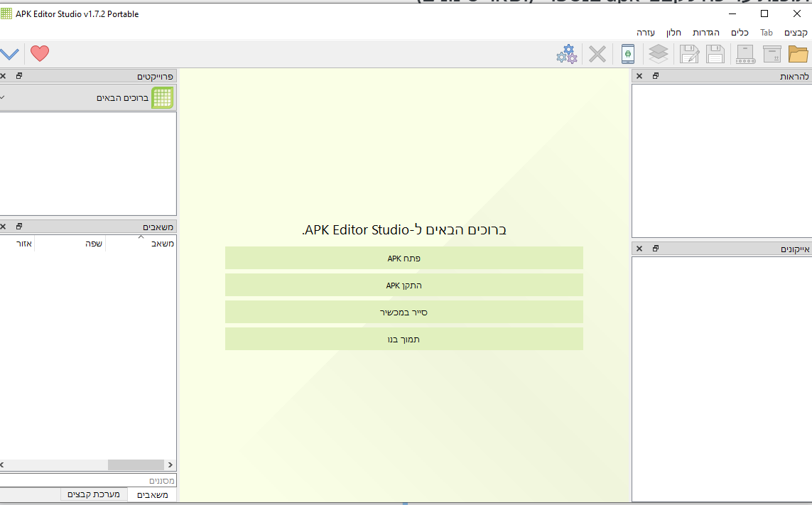Click the פתח APK button

pyautogui.click(x=404, y=259)
